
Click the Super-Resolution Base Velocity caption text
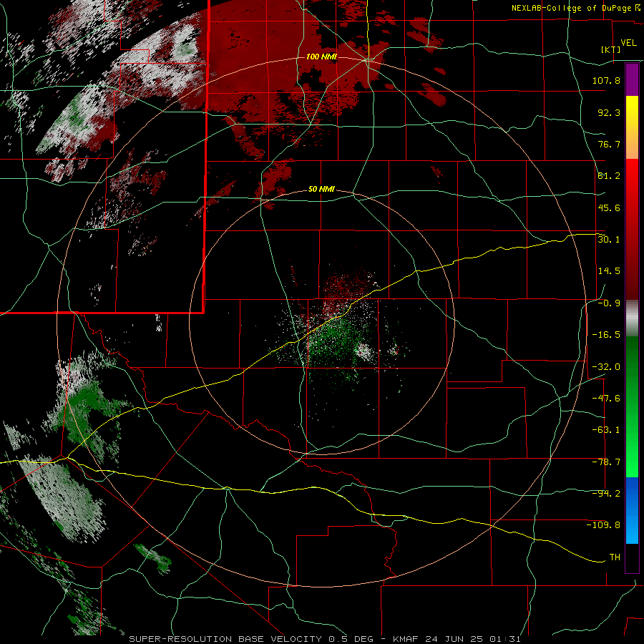[x=325, y=639]
